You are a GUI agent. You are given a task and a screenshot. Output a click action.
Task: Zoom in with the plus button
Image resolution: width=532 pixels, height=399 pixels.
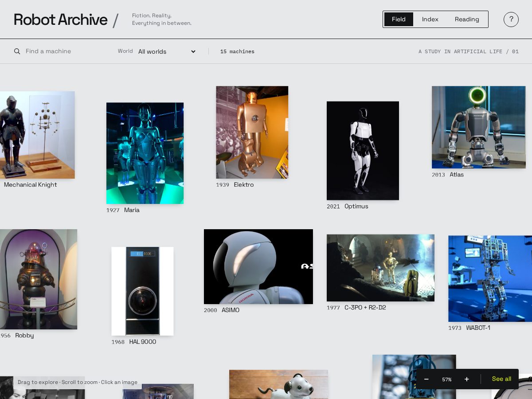[467, 379]
